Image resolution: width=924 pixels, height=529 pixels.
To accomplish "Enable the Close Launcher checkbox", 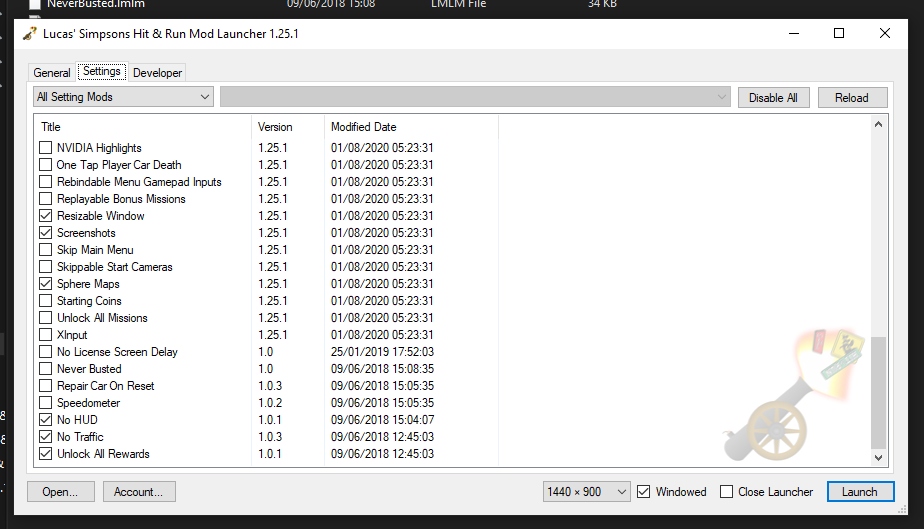I will point(727,491).
